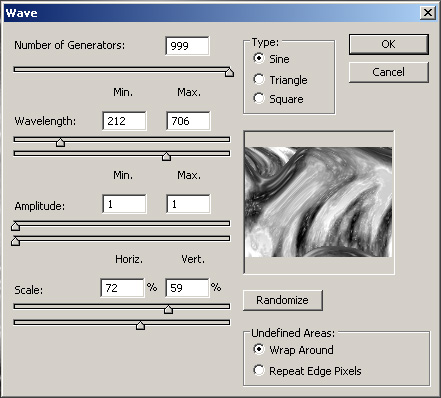The image size is (441, 398).
Task: Click the Number of Generators label
Action: point(69,45)
